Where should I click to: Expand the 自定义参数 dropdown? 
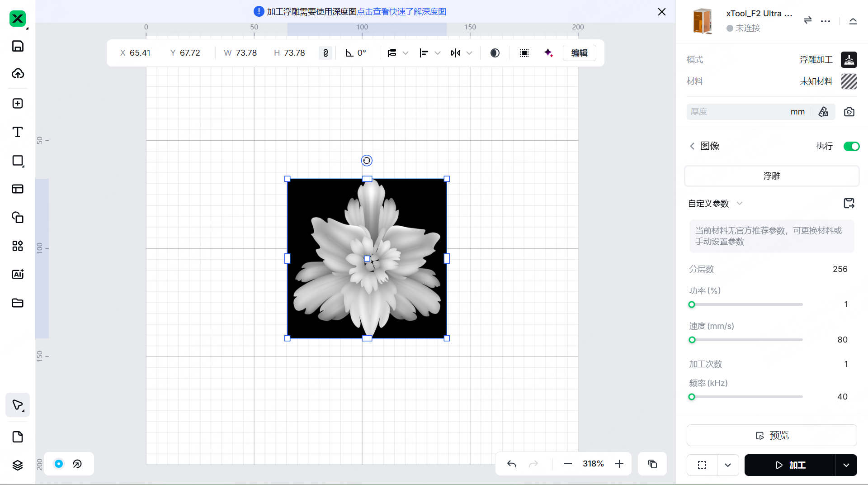click(x=740, y=204)
